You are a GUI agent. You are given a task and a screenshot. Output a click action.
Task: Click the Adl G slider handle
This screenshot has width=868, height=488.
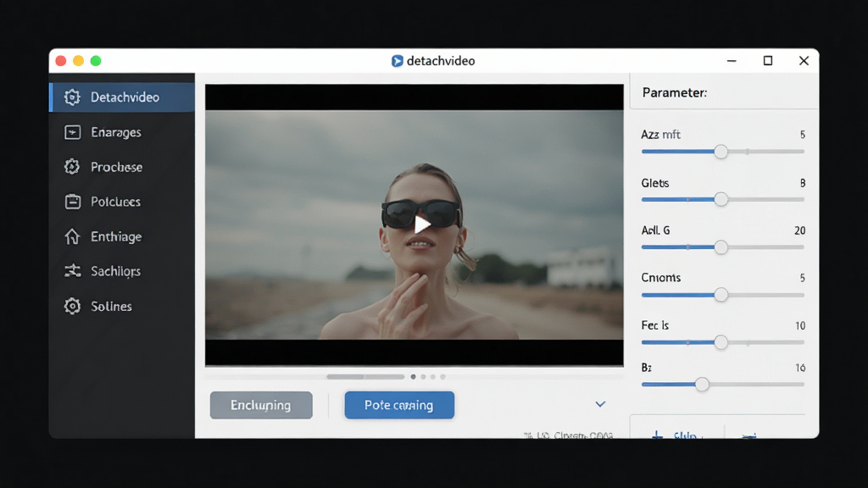pos(721,247)
